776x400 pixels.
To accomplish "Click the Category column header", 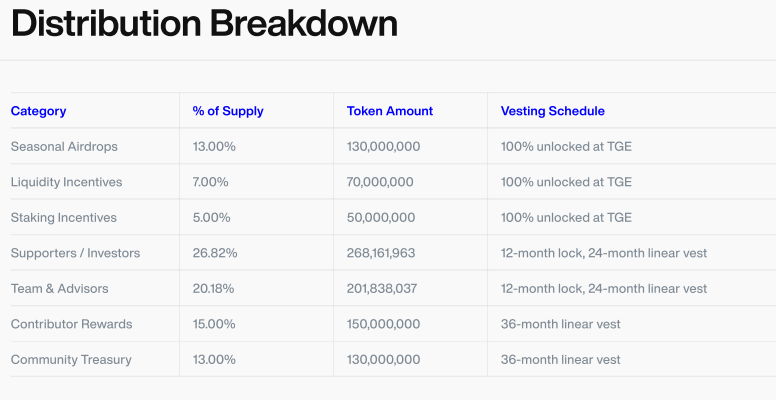I will click(39, 111).
